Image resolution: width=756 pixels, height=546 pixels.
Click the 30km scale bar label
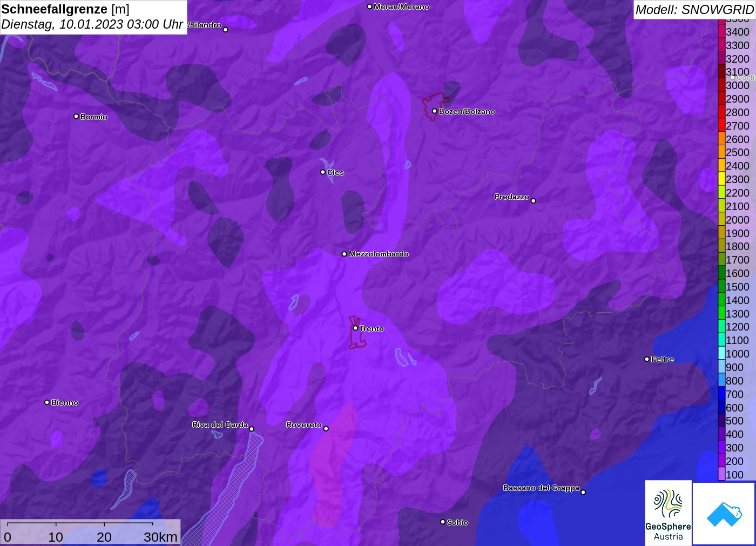[x=160, y=537]
